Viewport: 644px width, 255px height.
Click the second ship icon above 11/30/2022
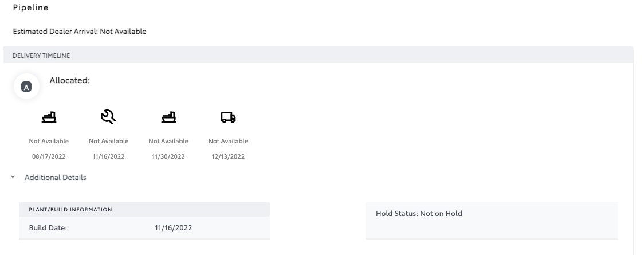coord(168,117)
